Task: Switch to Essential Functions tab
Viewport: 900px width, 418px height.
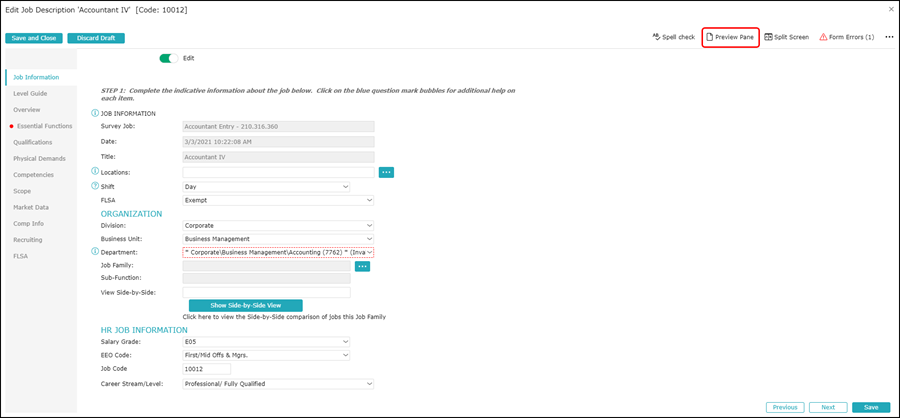Action: coord(44,126)
